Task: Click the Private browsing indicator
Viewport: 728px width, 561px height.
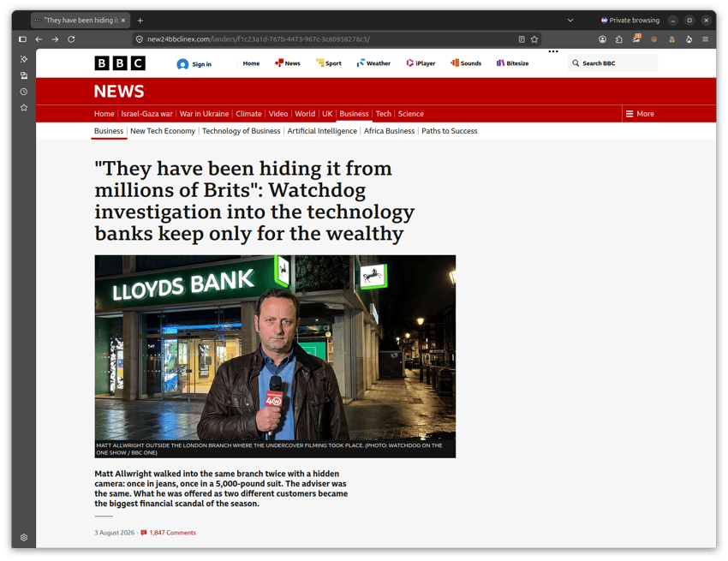Action: click(x=630, y=21)
